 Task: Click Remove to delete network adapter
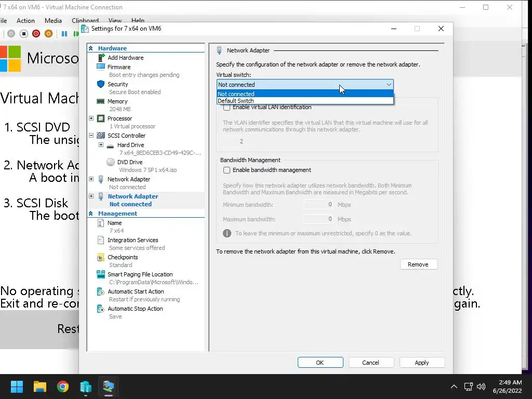click(418, 264)
